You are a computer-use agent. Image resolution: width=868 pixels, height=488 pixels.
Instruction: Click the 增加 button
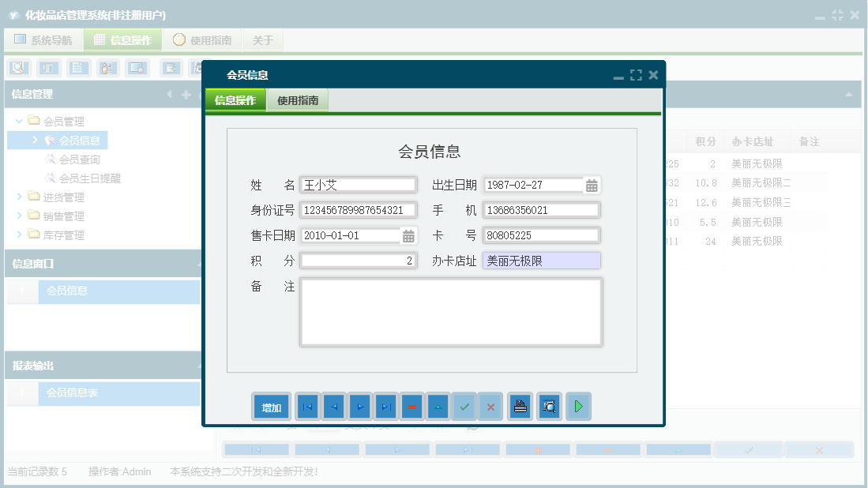pyautogui.click(x=269, y=406)
